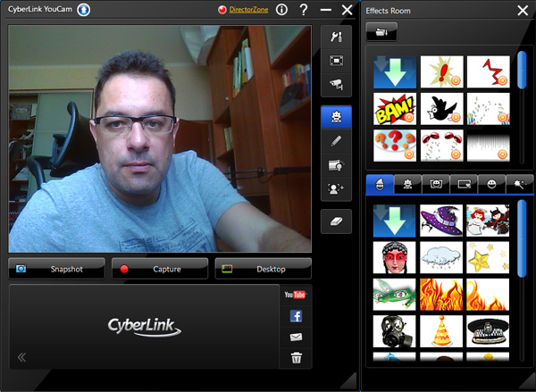Open the settings wrench tool
Image resolution: width=536 pixels, height=392 pixels.
pos(336,38)
